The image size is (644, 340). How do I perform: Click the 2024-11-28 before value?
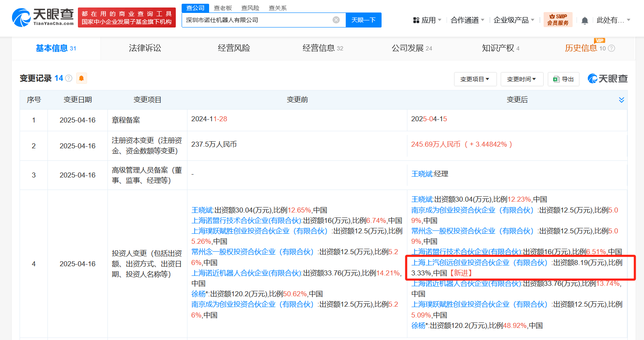coord(209,119)
